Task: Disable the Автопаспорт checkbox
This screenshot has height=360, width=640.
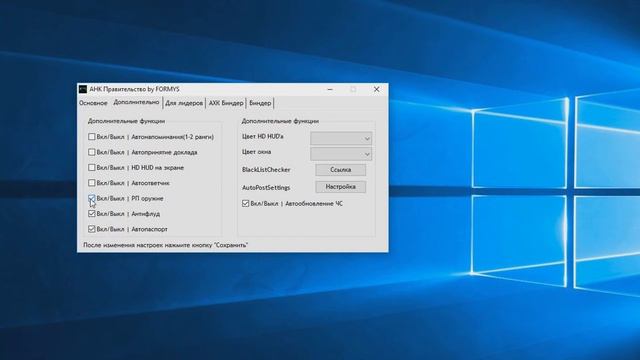Action: click(x=92, y=229)
